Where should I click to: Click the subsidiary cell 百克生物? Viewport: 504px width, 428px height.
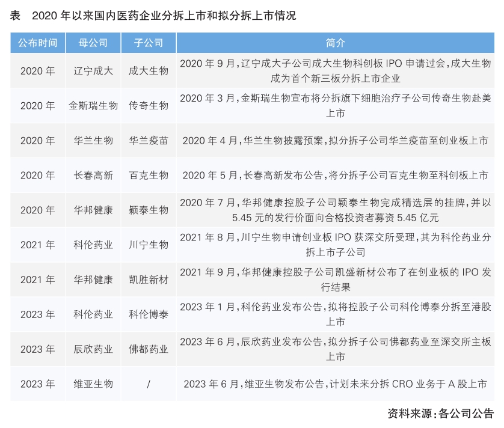click(149, 175)
